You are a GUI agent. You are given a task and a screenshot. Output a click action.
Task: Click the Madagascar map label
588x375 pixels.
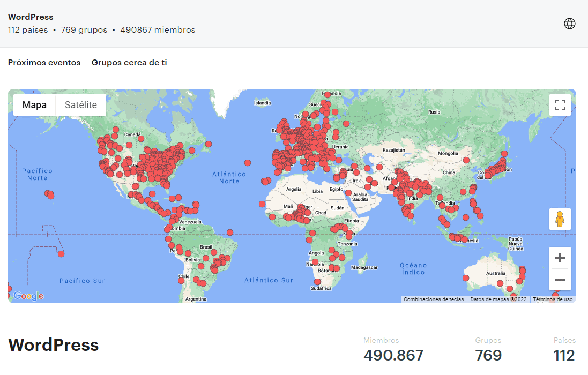[x=364, y=267]
